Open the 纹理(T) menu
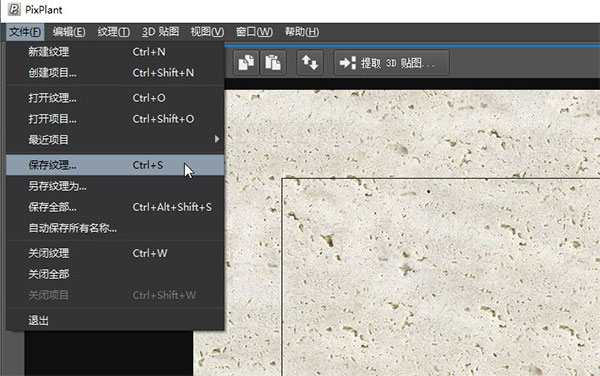 point(114,32)
